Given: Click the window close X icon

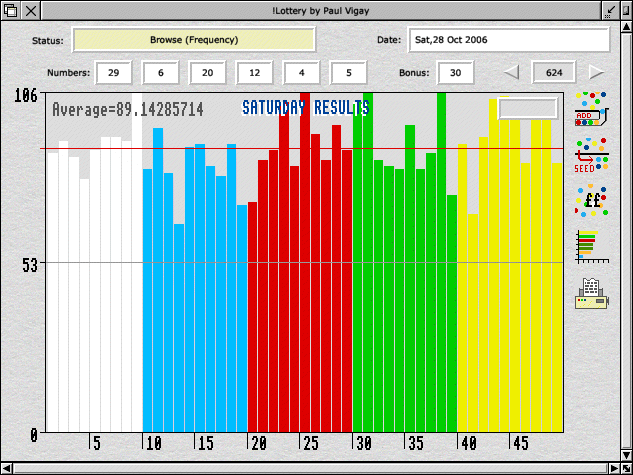Looking at the screenshot, I should (x=30, y=10).
